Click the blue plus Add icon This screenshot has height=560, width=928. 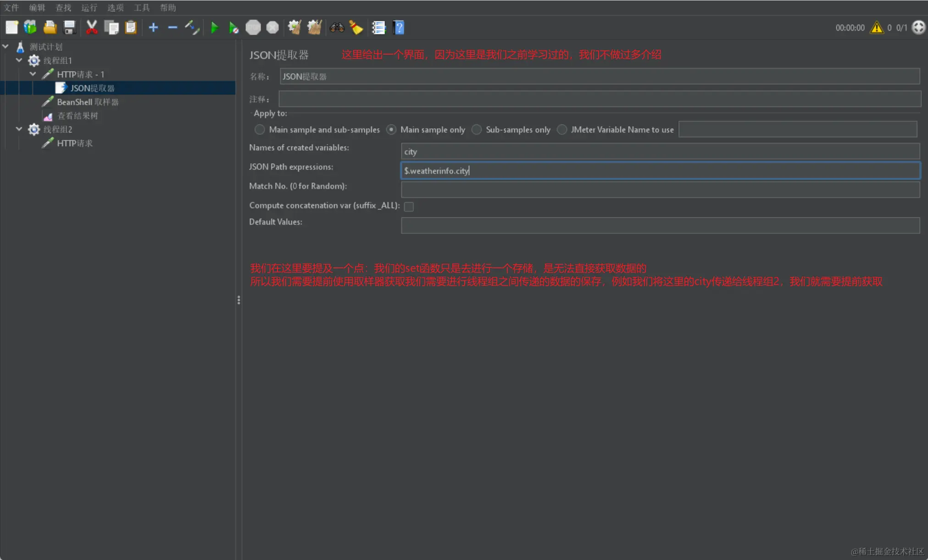click(x=153, y=28)
